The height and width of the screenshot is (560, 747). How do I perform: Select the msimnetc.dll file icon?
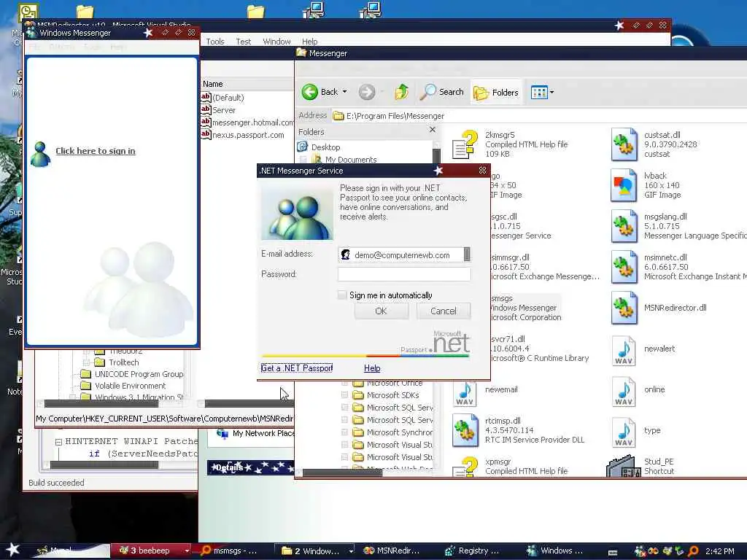[624, 267]
